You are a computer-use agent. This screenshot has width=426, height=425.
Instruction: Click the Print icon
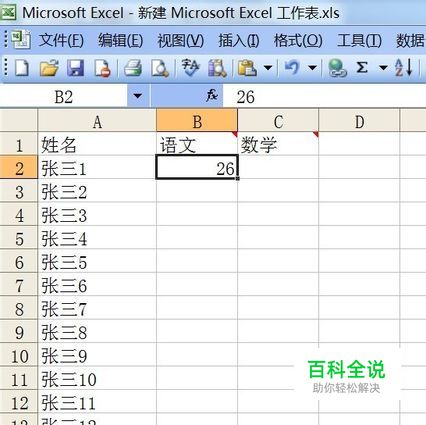coord(133,68)
